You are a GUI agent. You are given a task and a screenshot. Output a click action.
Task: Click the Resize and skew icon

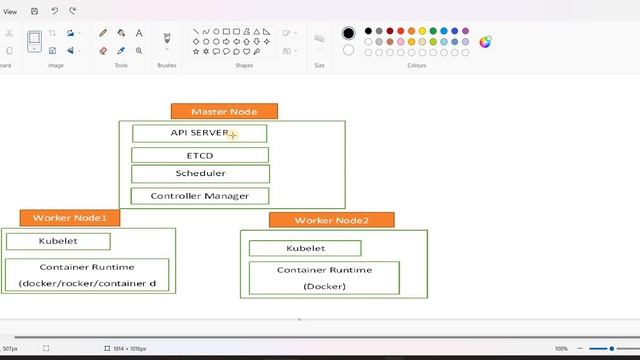click(x=52, y=51)
